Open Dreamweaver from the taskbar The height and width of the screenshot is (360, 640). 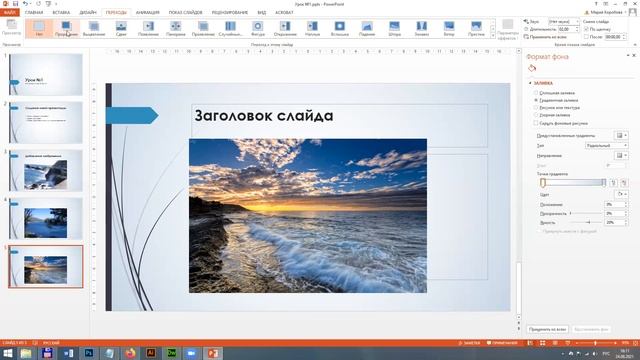point(172,353)
